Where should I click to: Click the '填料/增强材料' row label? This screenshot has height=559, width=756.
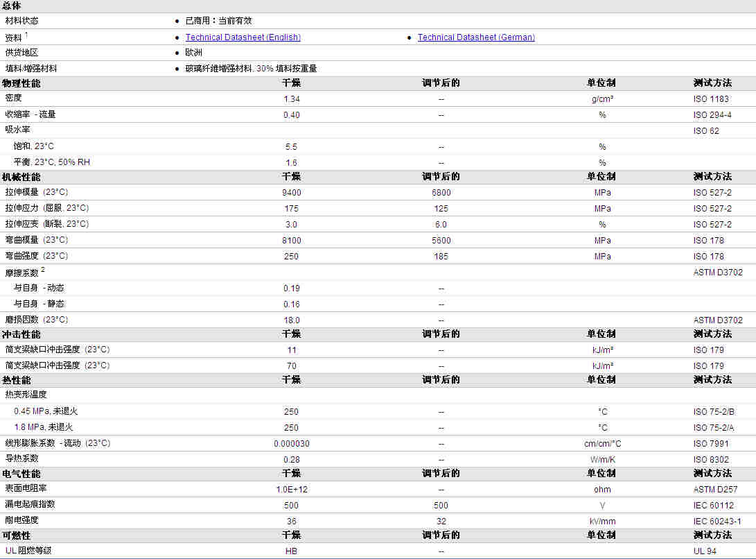(31, 69)
